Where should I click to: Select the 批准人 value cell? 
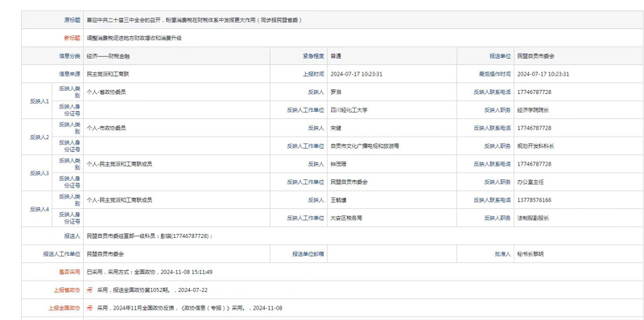(x=578, y=254)
